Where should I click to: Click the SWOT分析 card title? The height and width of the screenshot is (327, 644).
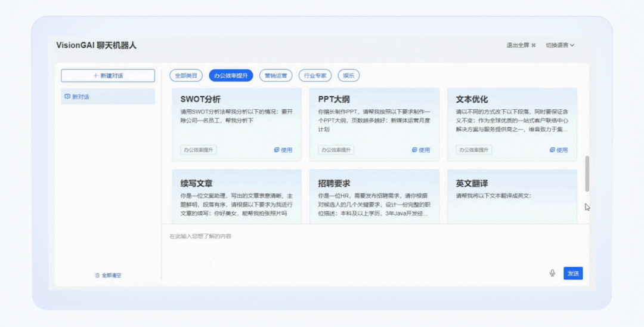click(200, 100)
